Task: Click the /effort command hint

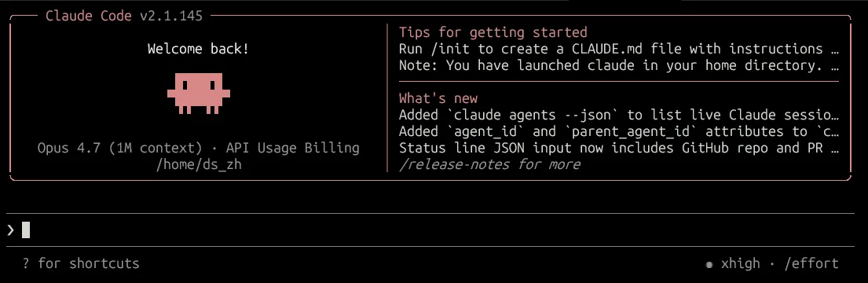Action: coord(812,264)
